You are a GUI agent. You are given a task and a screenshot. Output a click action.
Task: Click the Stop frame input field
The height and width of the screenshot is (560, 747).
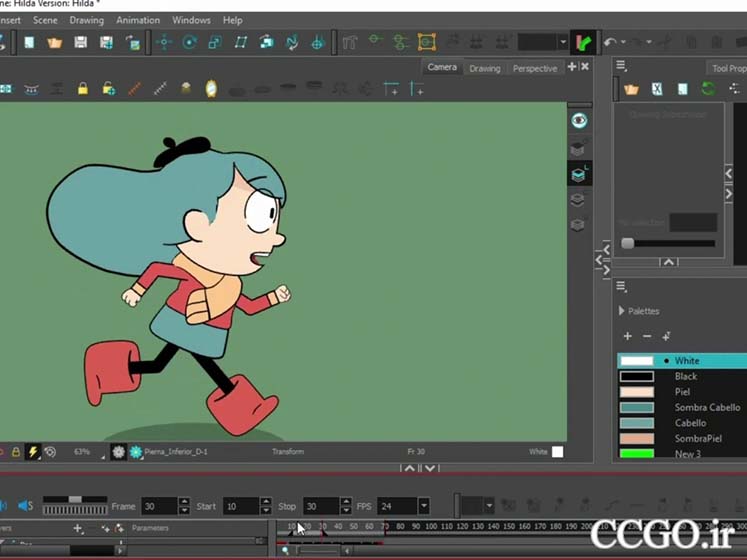pos(320,506)
